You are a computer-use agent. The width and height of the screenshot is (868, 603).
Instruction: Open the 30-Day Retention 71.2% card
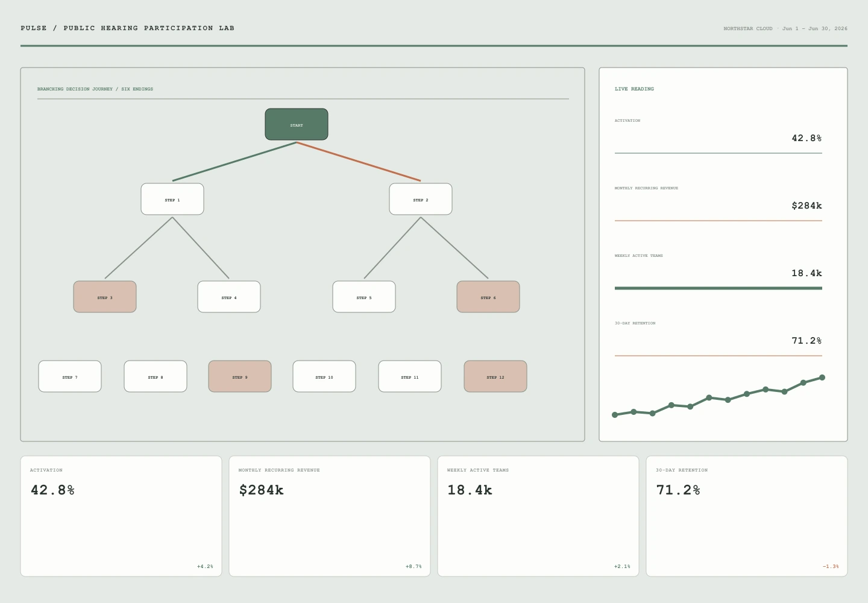[x=747, y=516]
